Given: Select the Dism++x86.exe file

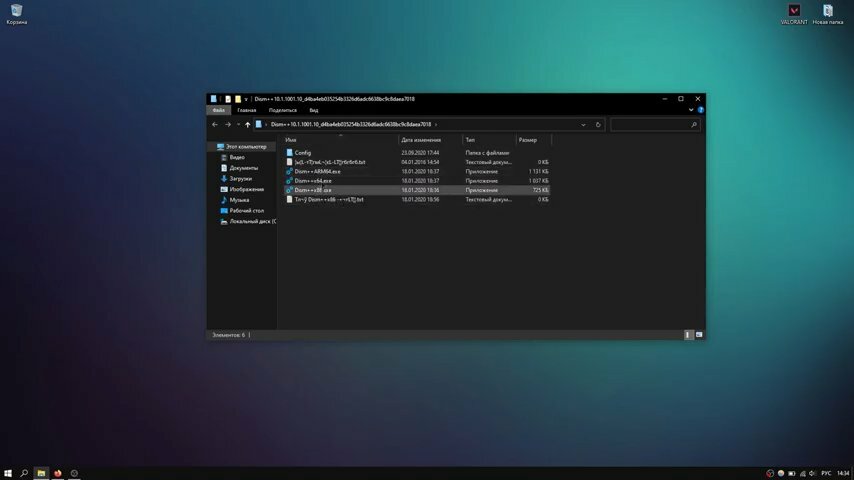Looking at the screenshot, I should [313, 190].
